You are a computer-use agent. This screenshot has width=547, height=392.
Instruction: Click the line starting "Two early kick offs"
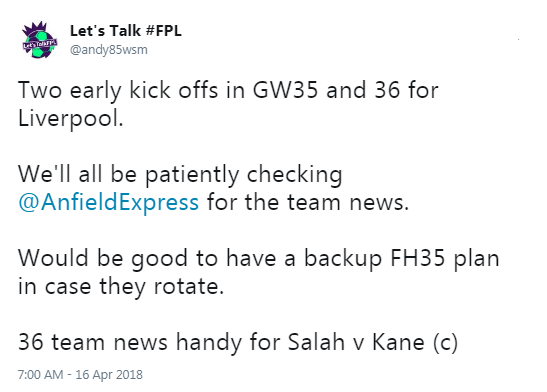pyautogui.click(x=228, y=90)
